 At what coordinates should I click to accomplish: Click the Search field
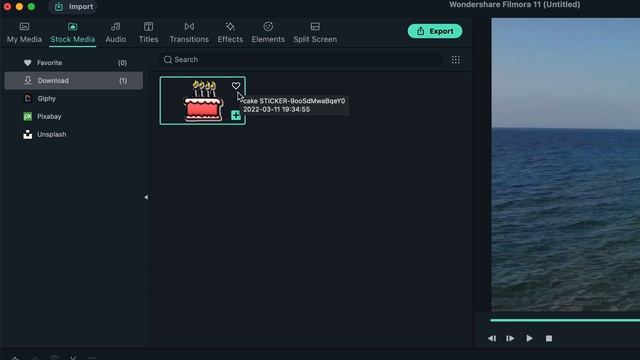(x=300, y=60)
